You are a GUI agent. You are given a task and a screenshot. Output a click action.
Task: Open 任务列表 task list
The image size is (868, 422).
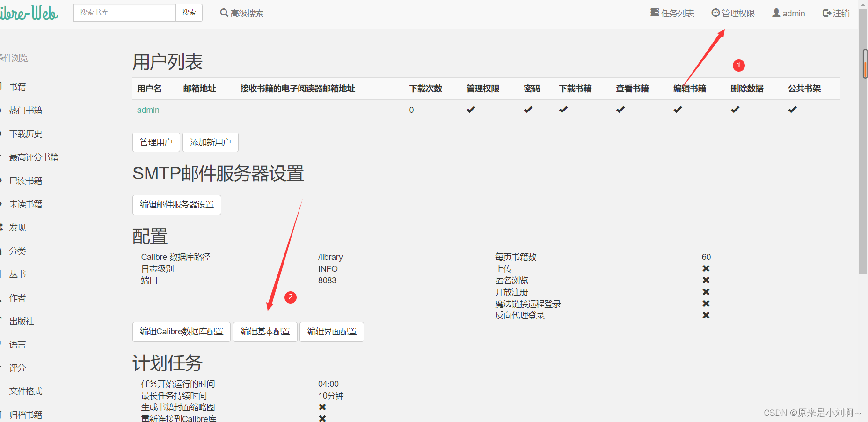point(672,13)
